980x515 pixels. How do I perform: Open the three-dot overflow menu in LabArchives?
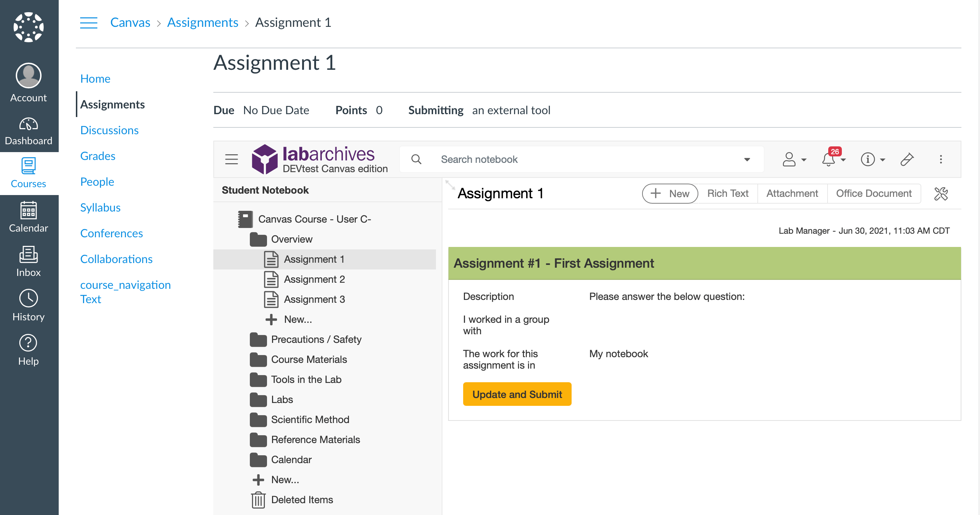(x=941, y=159)
